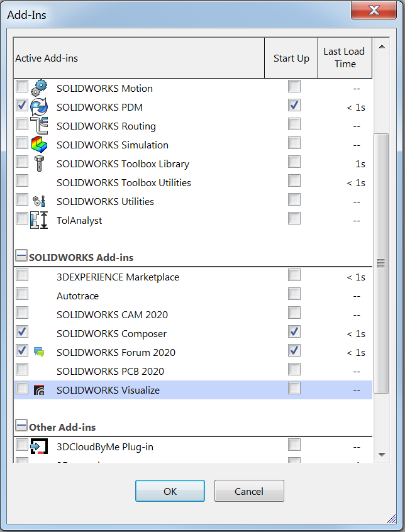Select the 'SOLIDWORKS PCB 2020' row text

pos(110,372)
